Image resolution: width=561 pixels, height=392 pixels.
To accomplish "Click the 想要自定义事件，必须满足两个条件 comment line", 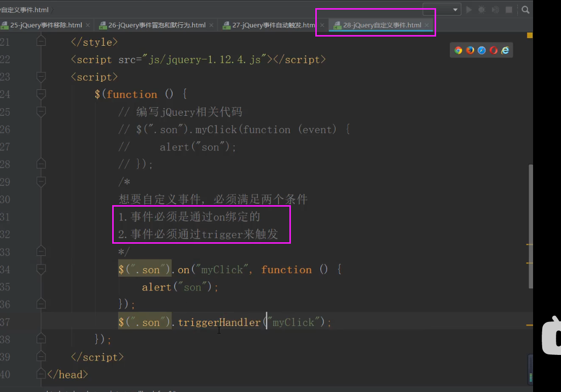I will (213, 199).
